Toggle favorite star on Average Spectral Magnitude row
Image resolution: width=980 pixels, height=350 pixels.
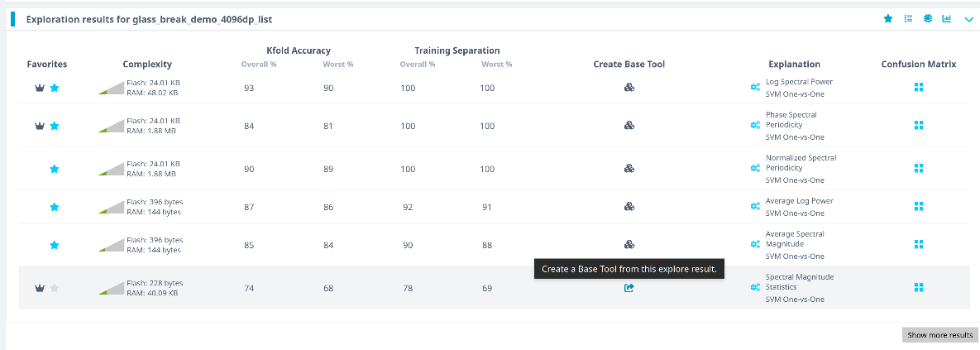coord(55,245)
